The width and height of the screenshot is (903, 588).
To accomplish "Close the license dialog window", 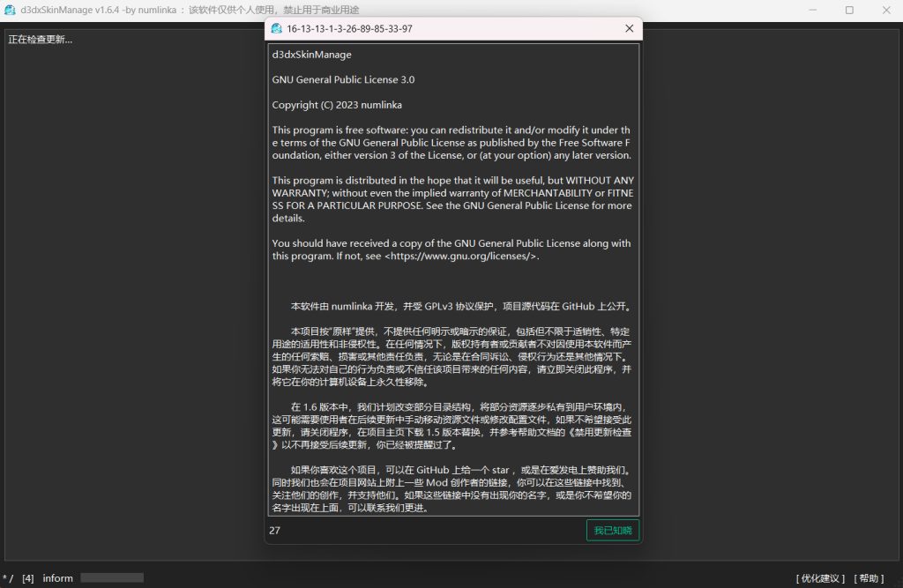I will tap(629, 28).
